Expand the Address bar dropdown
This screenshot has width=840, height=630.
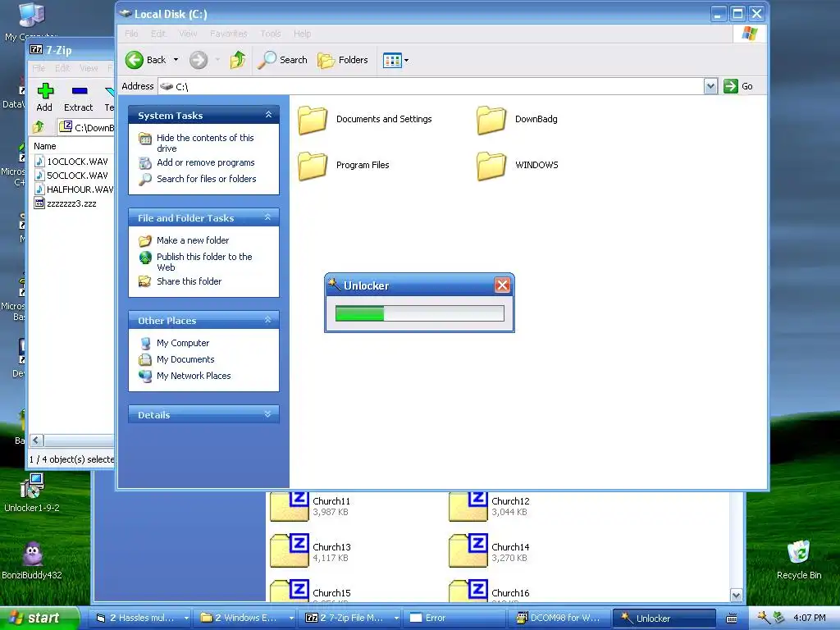click(710, 86)
